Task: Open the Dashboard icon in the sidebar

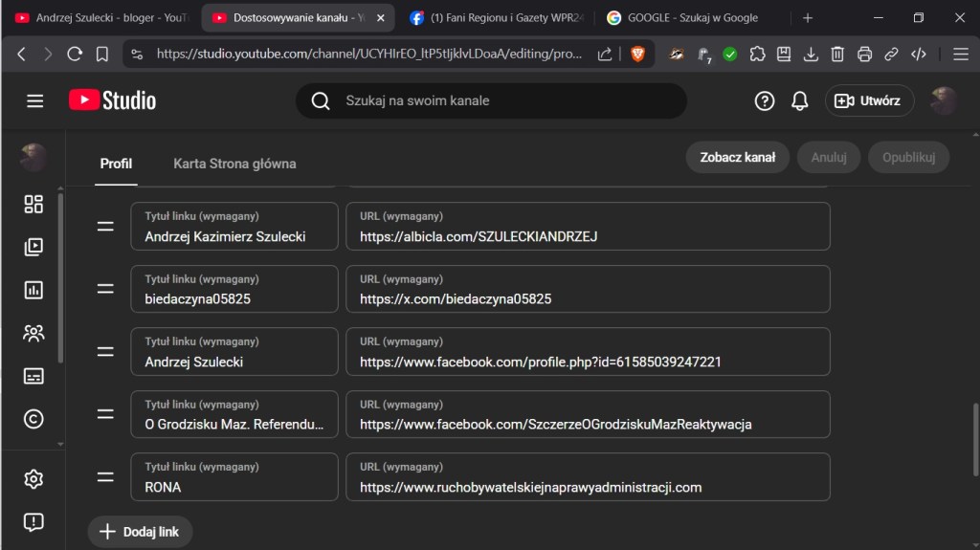Action: 33,204
